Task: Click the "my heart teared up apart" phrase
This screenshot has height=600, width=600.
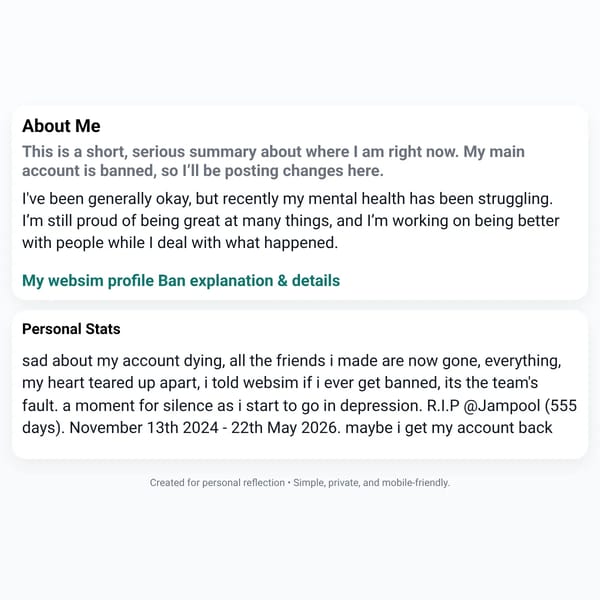Action: 111,383
